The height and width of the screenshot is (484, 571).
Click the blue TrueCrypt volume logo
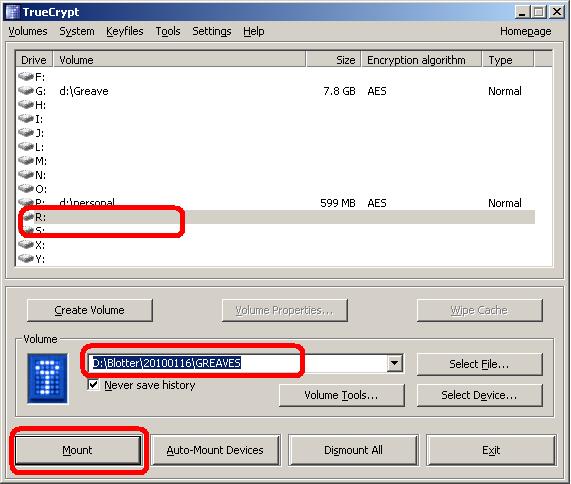(47, 378)
